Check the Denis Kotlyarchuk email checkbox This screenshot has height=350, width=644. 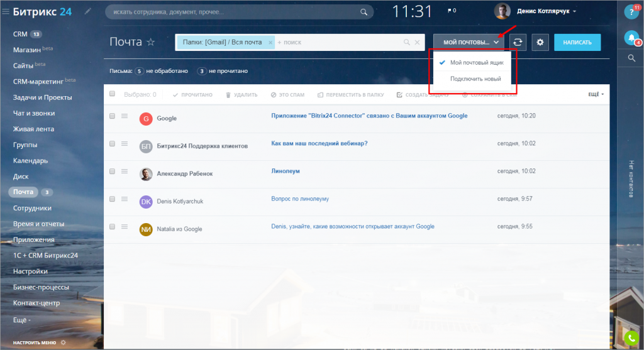112,199
